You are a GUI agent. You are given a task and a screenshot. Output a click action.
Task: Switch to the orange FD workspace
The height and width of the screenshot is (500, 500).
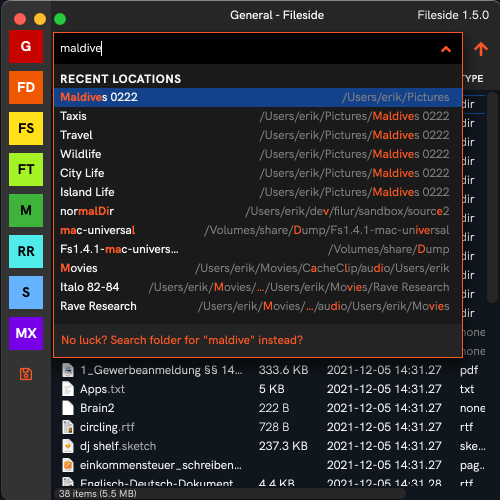click(x=26, y=87)
